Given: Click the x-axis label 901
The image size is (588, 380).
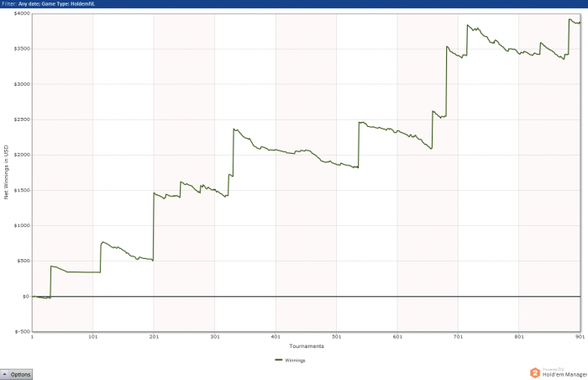Looking at the screenshot, I should [x=580, y=337].
